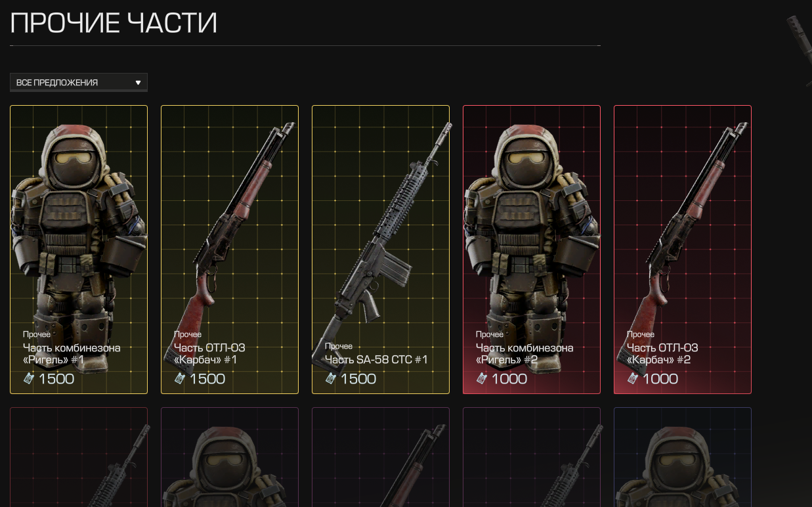Open the partially visible rifle card in second row, first column
This screenshot has width=812, height=507.
79,457
